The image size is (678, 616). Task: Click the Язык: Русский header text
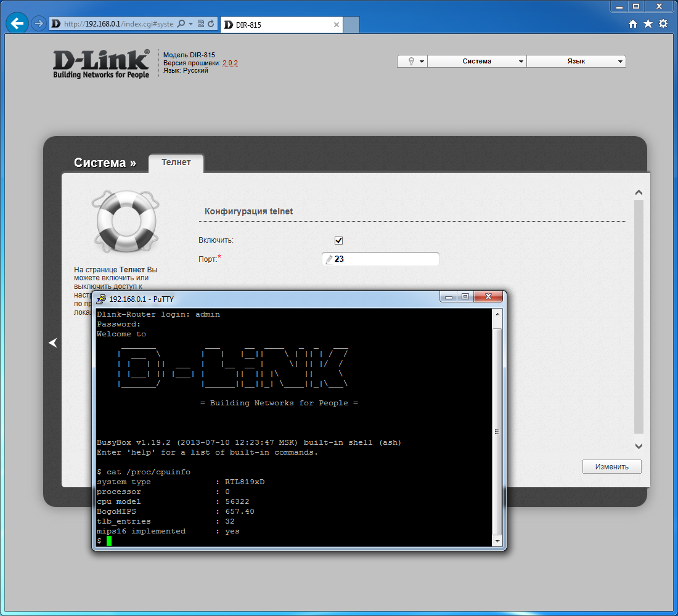(x=186, y=70)
